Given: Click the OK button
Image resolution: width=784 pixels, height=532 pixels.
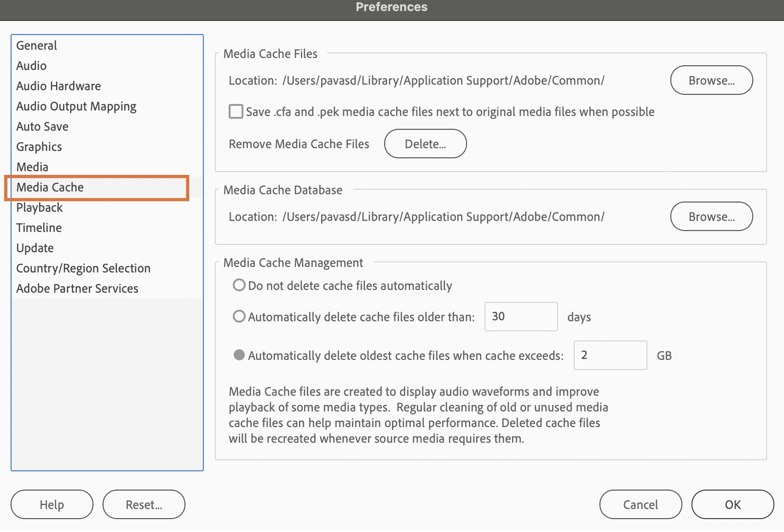Looking at the screenshot, I should click(732, 504).
